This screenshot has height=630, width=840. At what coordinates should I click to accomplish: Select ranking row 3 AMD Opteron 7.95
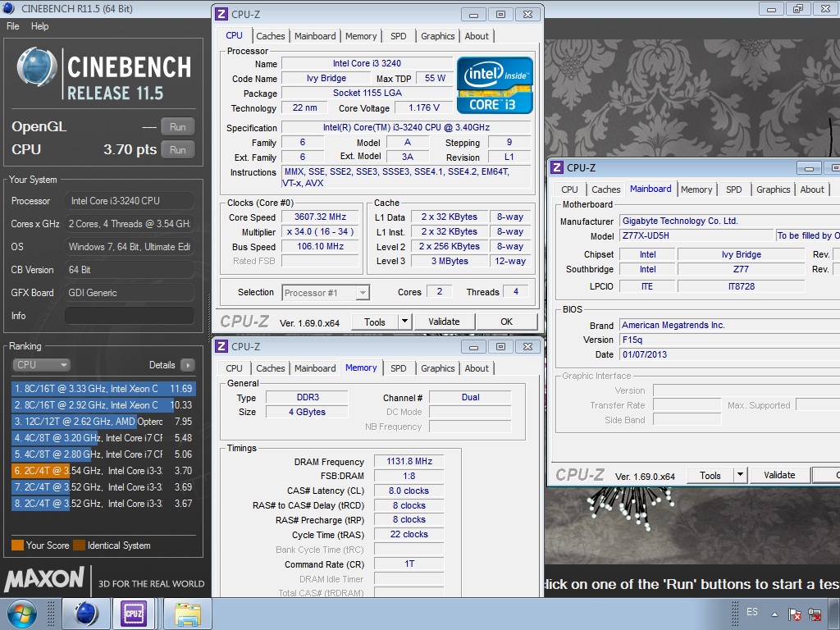tap(103, 422)
